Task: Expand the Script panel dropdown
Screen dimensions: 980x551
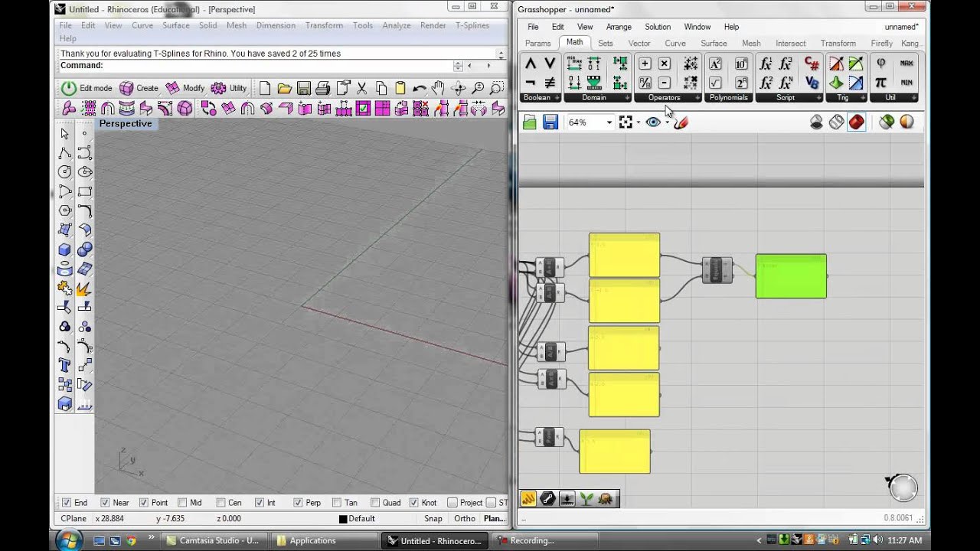Action: [819, 98]
